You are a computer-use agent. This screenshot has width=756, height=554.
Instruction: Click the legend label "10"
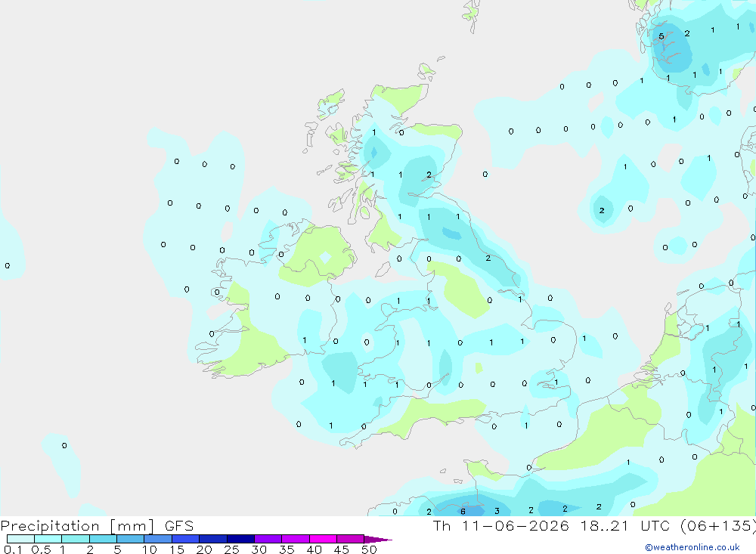click(149, 549)
